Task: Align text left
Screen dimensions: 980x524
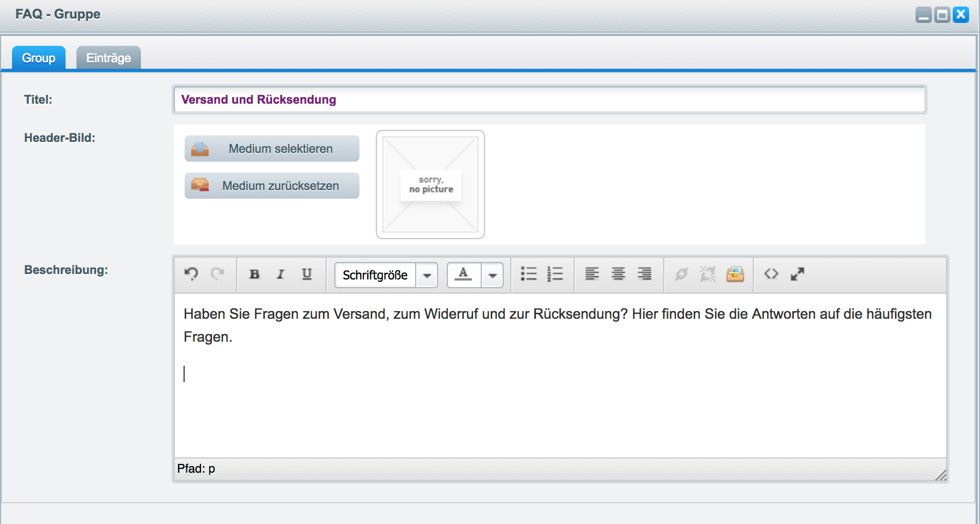Action: click(592, 274)
